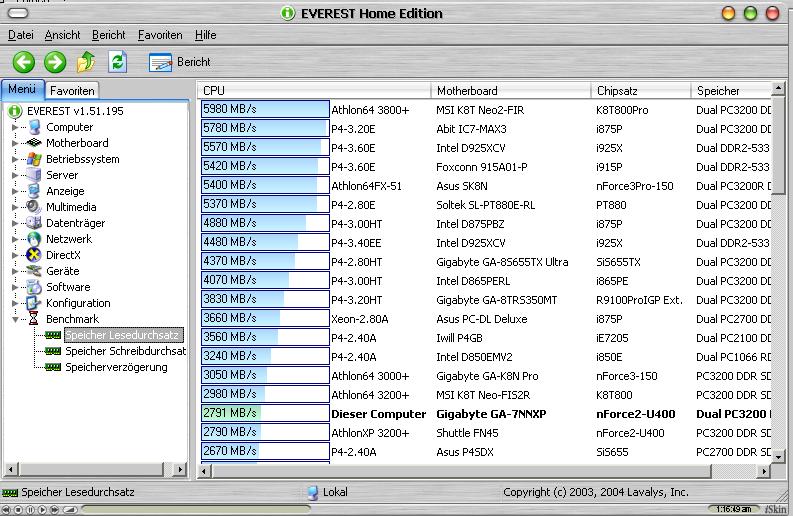The image size is (793, 516).
Task: Sort by the CPU column header
Action: (314, 91)
